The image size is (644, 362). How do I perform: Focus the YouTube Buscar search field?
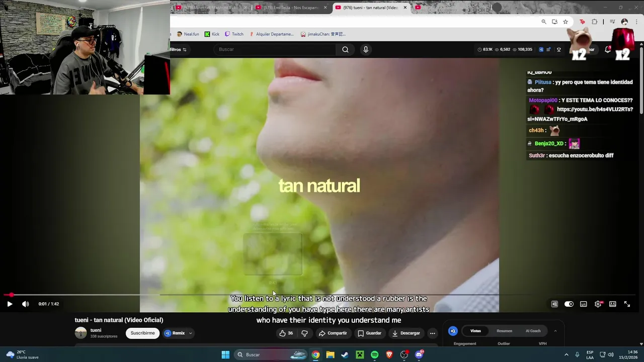(276, 49)
